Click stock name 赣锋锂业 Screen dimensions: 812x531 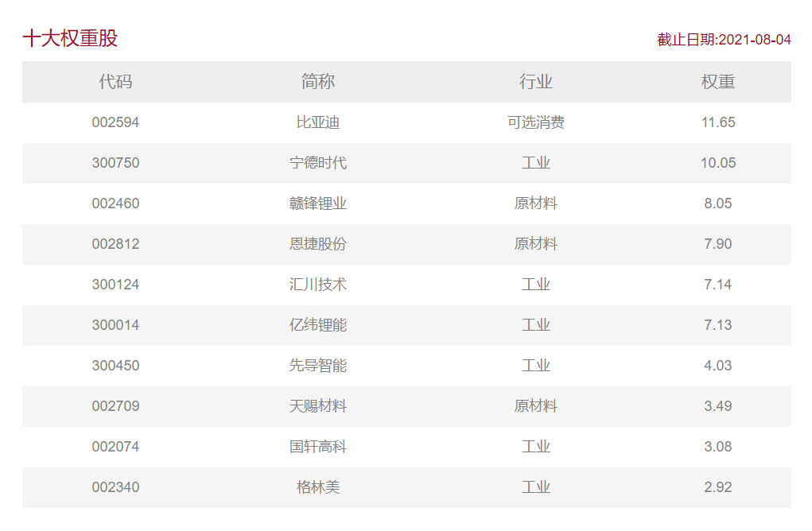pos(318,203)
